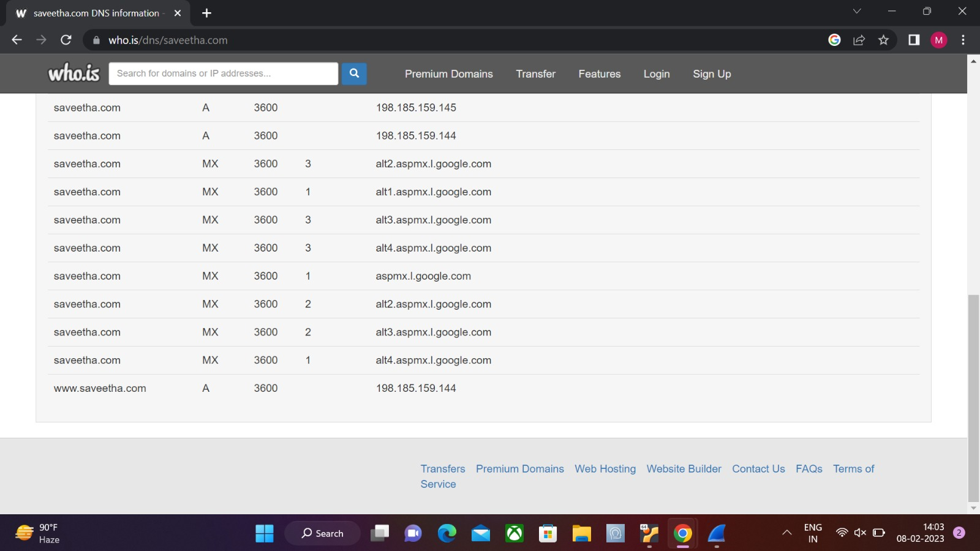Click the bookmark star in the address bar
Viewport: 980px width, 551px height.
[x=884, y=39]
